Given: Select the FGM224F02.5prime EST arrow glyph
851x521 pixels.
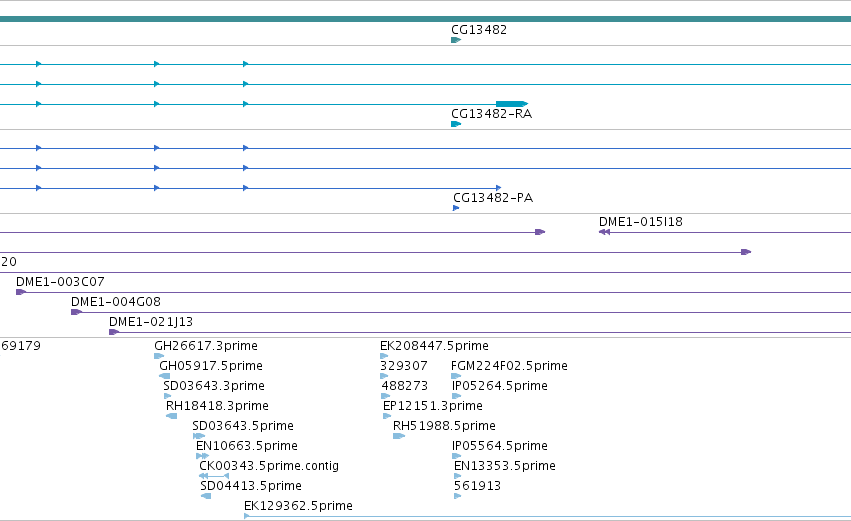Looking at the screenshot, I should click(456, 376).
